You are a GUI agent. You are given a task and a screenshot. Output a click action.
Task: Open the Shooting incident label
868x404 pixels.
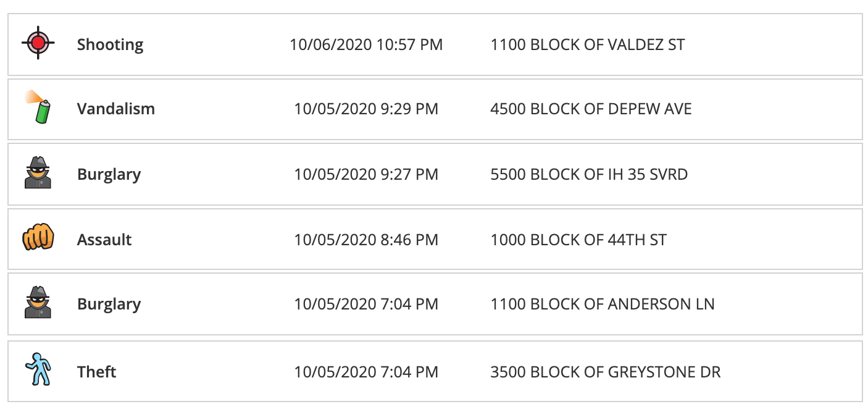point(111,44)
